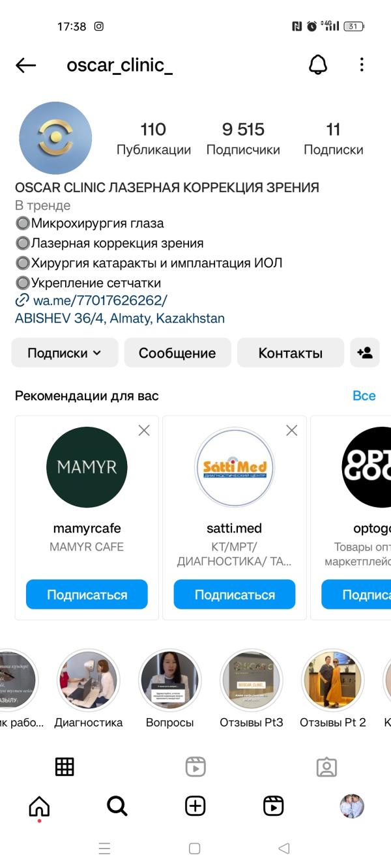This screenshot has width=391, height=868.
Task: Open Reels in bottom navigation bar
Action: click(x=273, y=806)
